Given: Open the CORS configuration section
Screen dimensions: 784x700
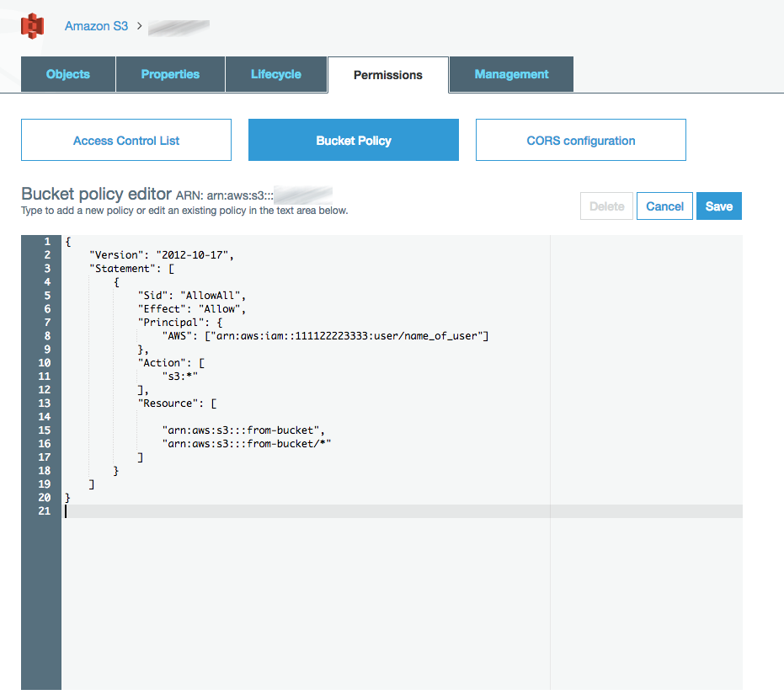Looking at the screenshot, I should 581,140.
